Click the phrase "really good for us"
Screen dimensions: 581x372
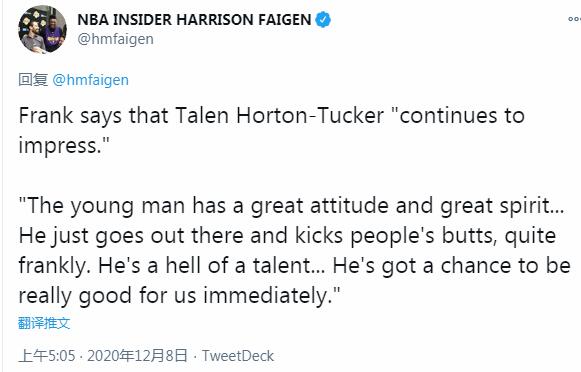(107, 296)
